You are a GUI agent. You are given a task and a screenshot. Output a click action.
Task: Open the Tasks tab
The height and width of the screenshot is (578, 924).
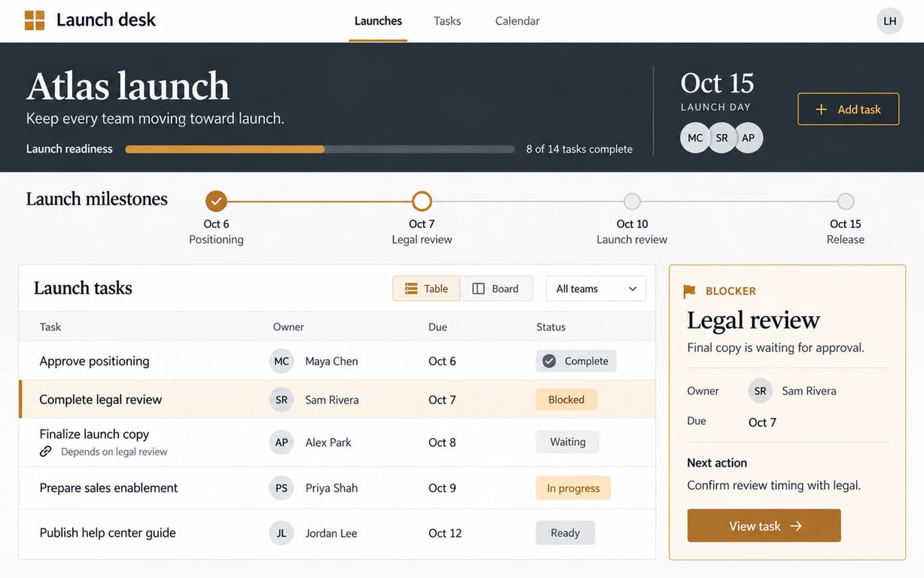click(447, 21)
